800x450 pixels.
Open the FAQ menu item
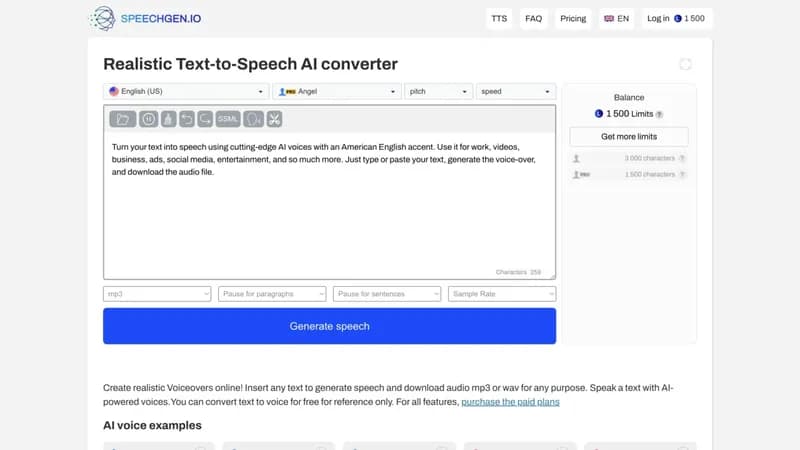point(534,18)
